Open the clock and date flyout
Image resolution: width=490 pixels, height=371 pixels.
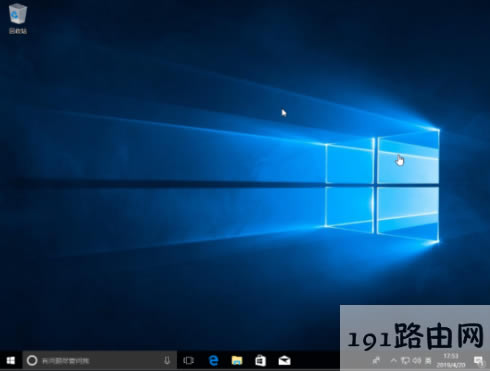point(451,360)
